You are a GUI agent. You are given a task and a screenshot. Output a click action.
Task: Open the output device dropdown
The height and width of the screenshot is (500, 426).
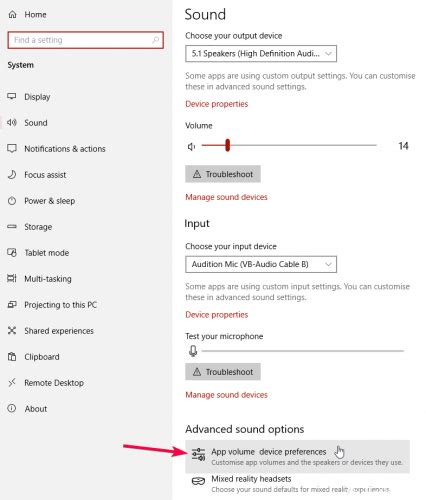[x=261, y=54]
